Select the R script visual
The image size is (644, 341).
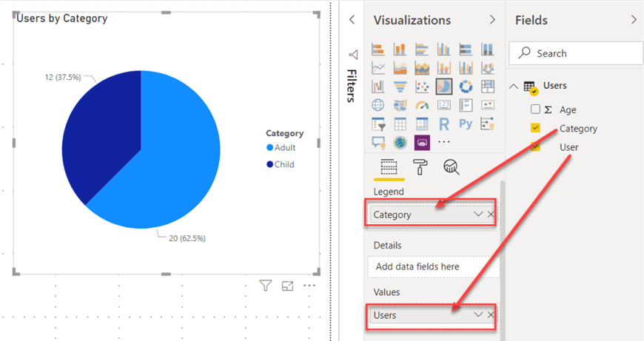(443, 124)
